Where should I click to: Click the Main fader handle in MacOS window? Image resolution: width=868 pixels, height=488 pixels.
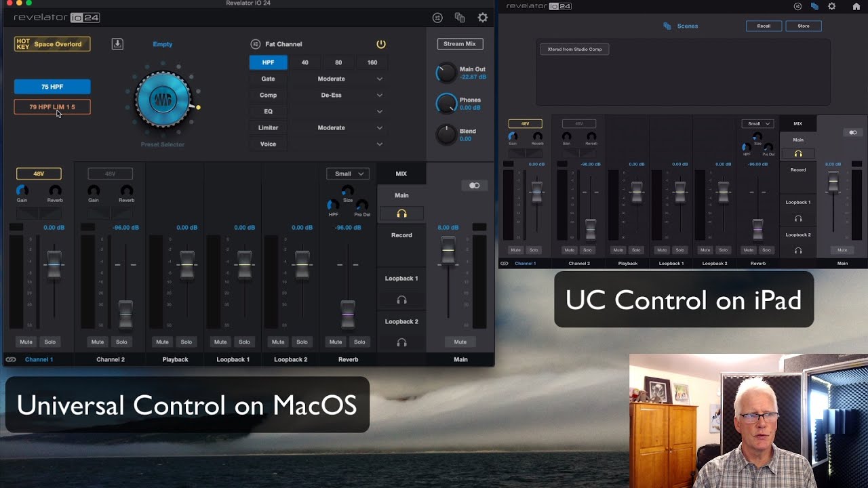tap(448, 250)
